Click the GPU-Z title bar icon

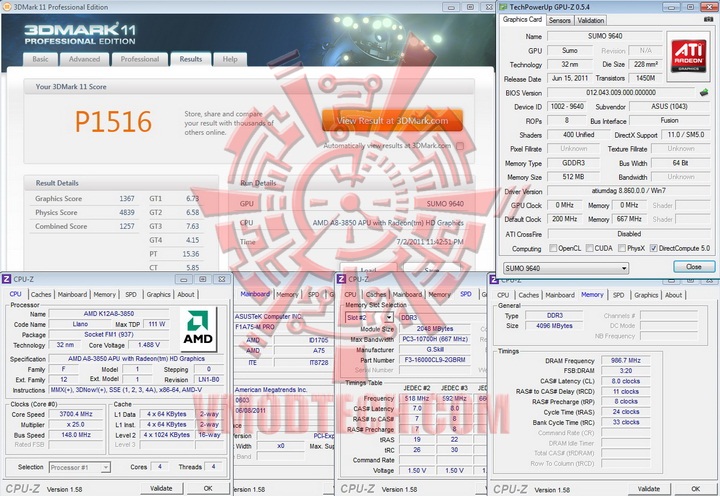click(x=503, y=7)
